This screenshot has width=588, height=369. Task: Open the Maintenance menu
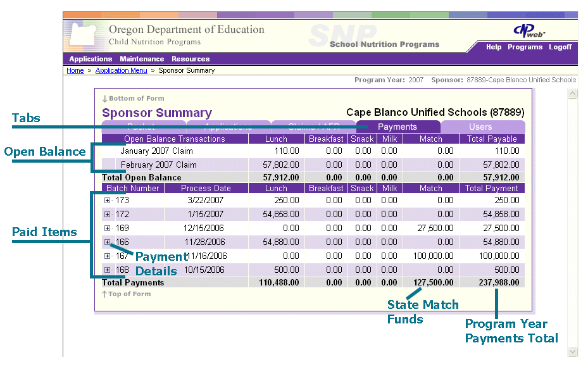[x=142, y=59]
